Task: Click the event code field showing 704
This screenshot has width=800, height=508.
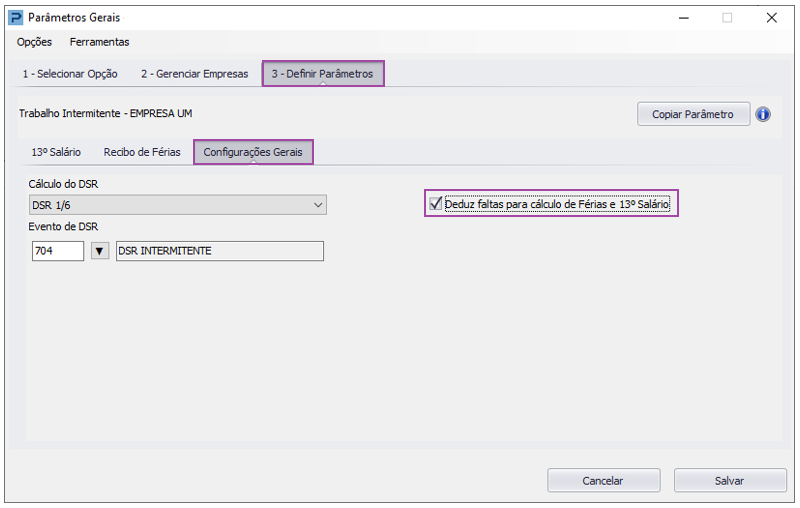Action: 58,251
